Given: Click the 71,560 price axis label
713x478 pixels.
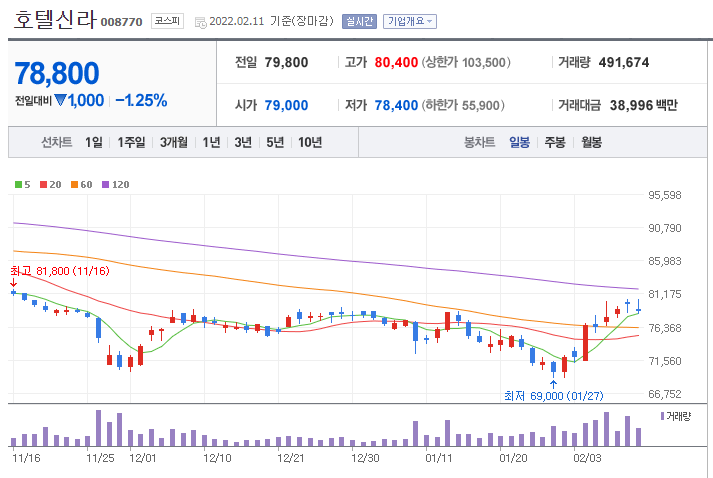Looking at the screenshot, I should [x=665, y=361].
